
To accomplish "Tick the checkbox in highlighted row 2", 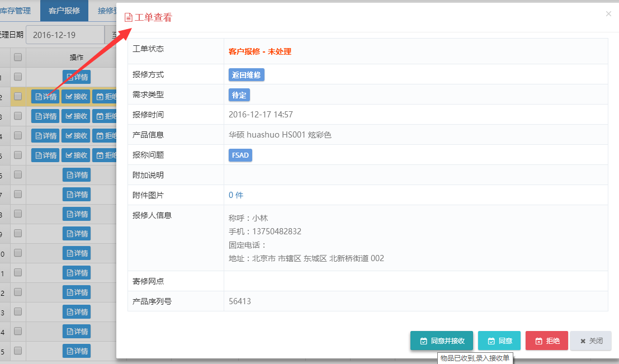I will pyautogui.click(x=18, y=96).
